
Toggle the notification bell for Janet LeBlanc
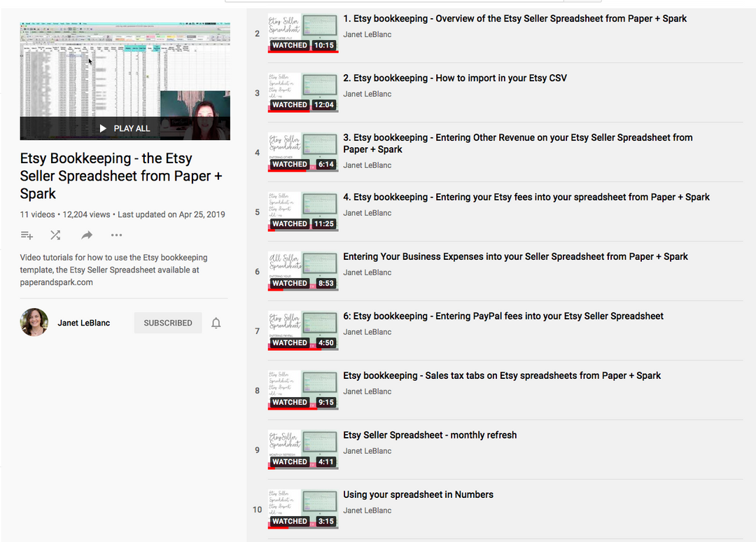click(216, 323)
